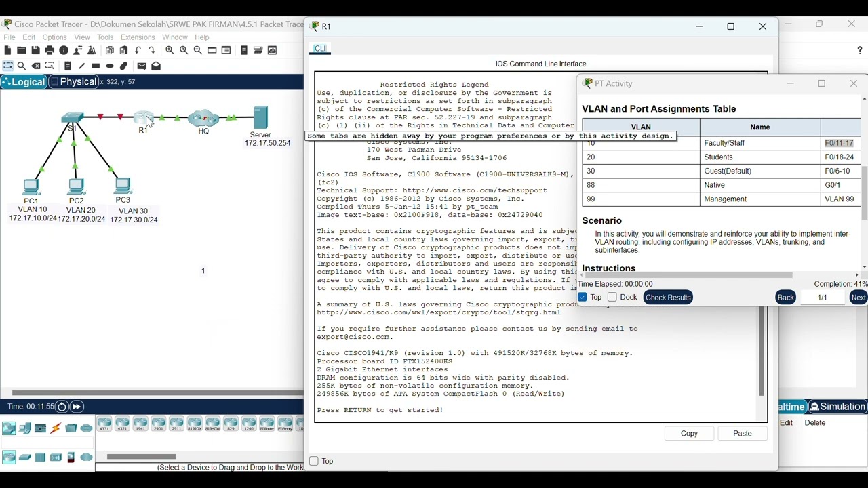Click the Zoom In magnifier icon
868x488 pixels.
(170, 51)
